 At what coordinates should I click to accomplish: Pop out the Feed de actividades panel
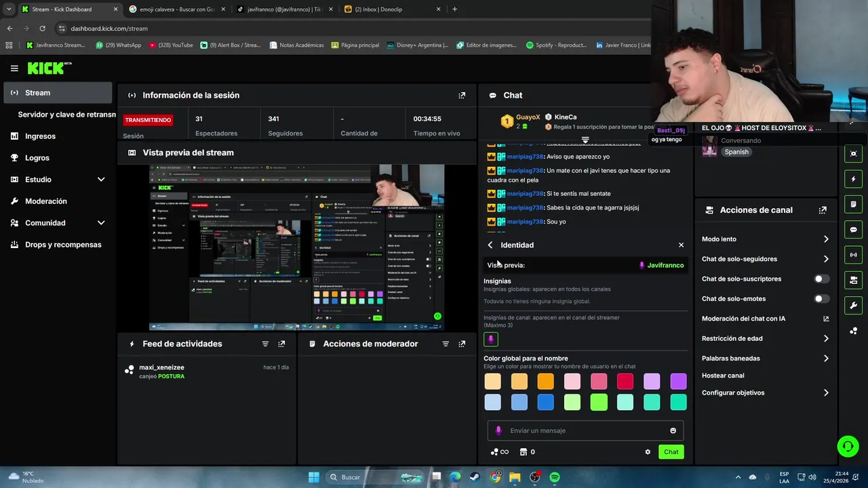click(x=281, y=344)
